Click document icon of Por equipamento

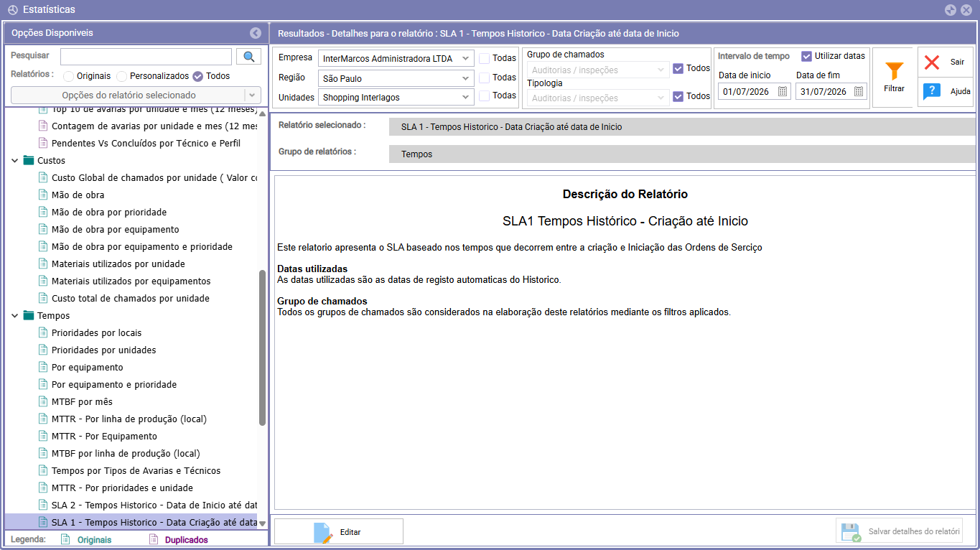42,367
